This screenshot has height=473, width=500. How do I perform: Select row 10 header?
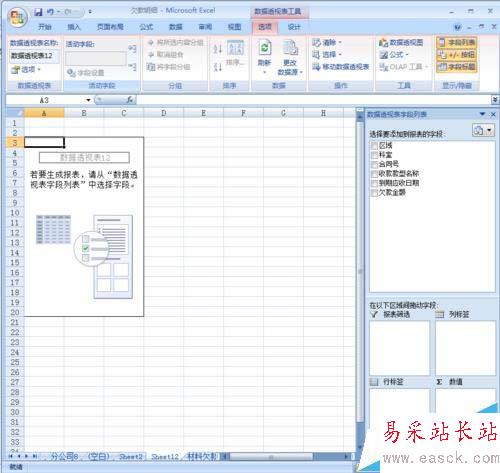[x=15, y=213]
